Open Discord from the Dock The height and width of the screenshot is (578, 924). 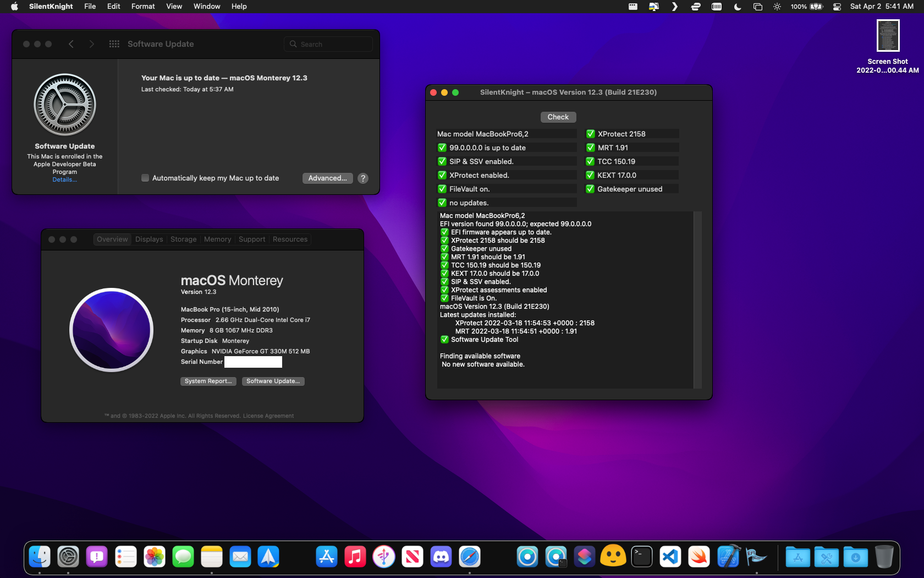point(441,557)
